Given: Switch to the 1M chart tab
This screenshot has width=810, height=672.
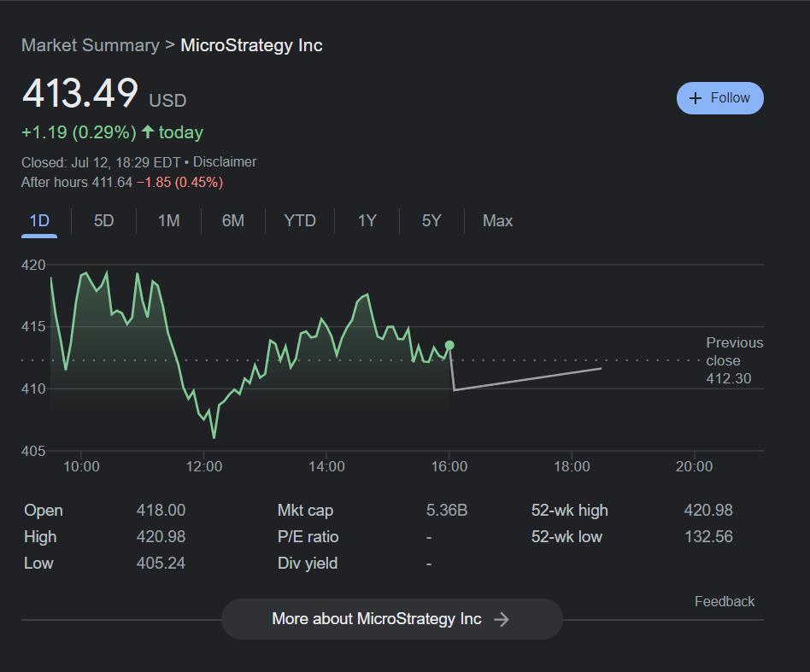Looking at the screenshot, I should (x=168, y=221).
